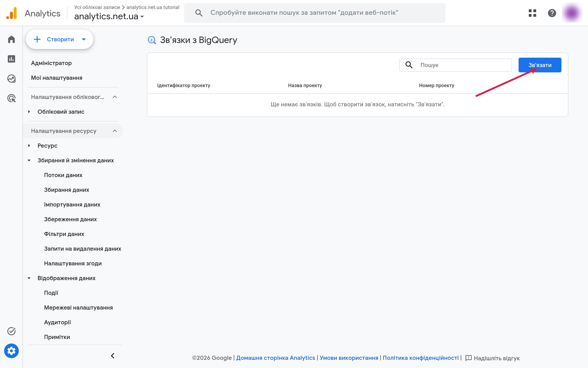This screenshot has height=368, width=588.
Task: Open the setup assistant checkmark icon
Action: pyautogui.click(x=11, y=331)
